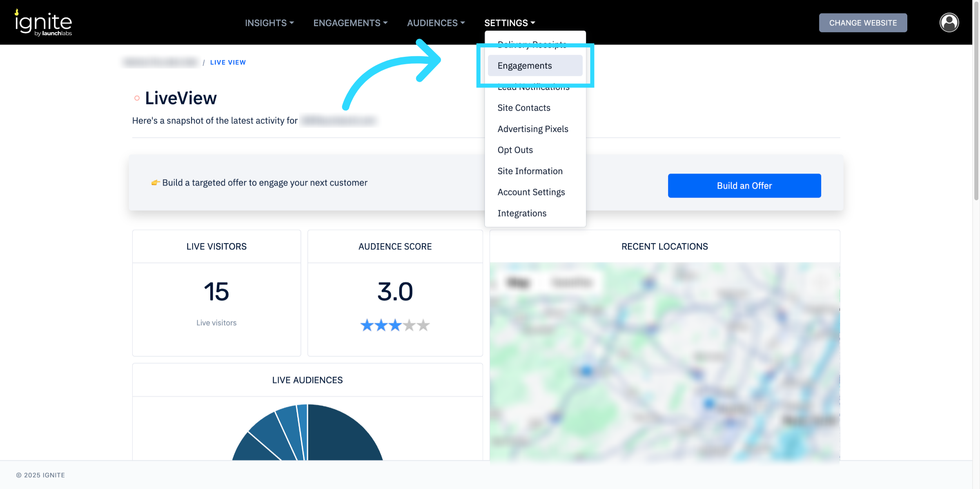Click the audience score star rating
980x489 pixels.
[x=395, y=325]
